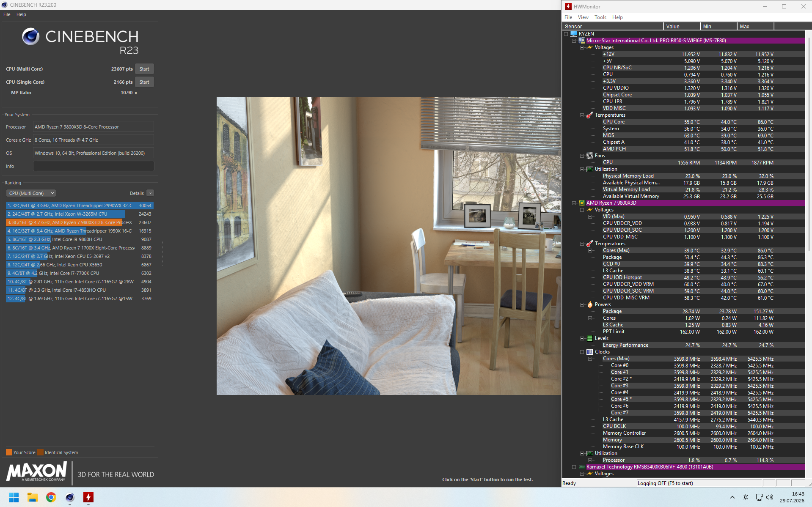The image size is (812, 507).
Task: Expand the ranking Details dropdown arrow
Action: [150, 193]
